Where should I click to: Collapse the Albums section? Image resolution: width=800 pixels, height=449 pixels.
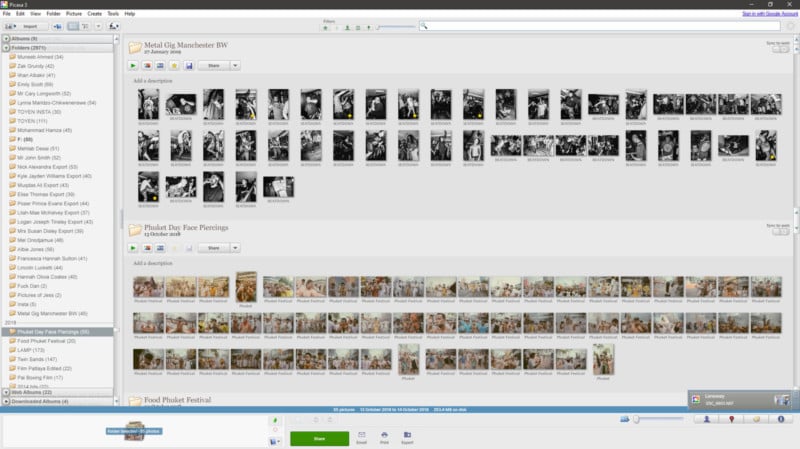point(6,39)
